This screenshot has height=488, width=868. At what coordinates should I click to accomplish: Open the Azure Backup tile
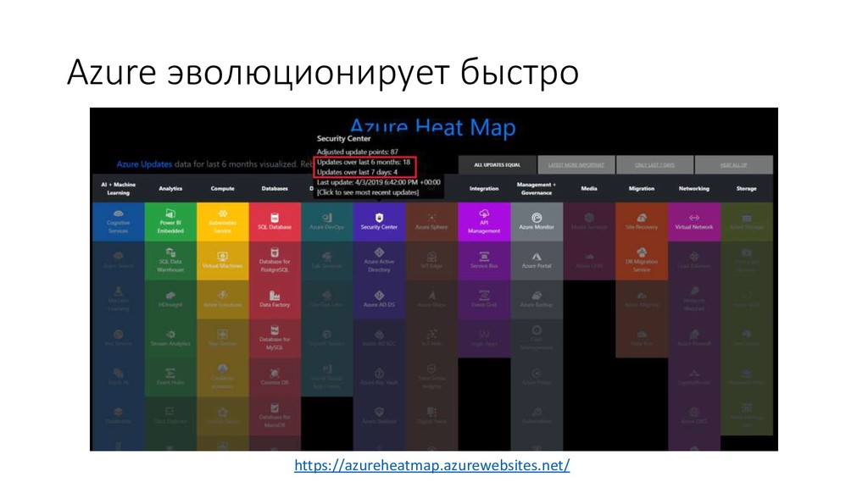[x=537, y=299]
